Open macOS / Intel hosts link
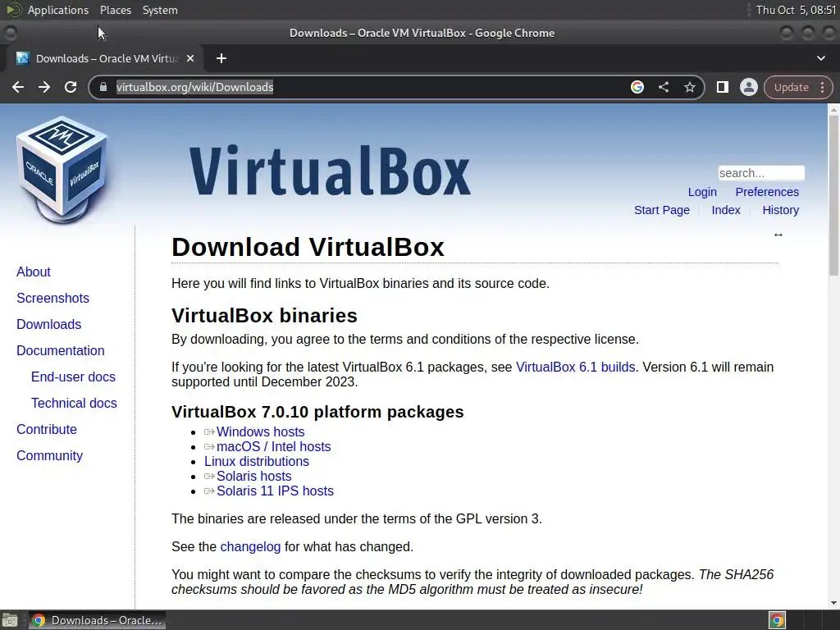 [273, 447]
